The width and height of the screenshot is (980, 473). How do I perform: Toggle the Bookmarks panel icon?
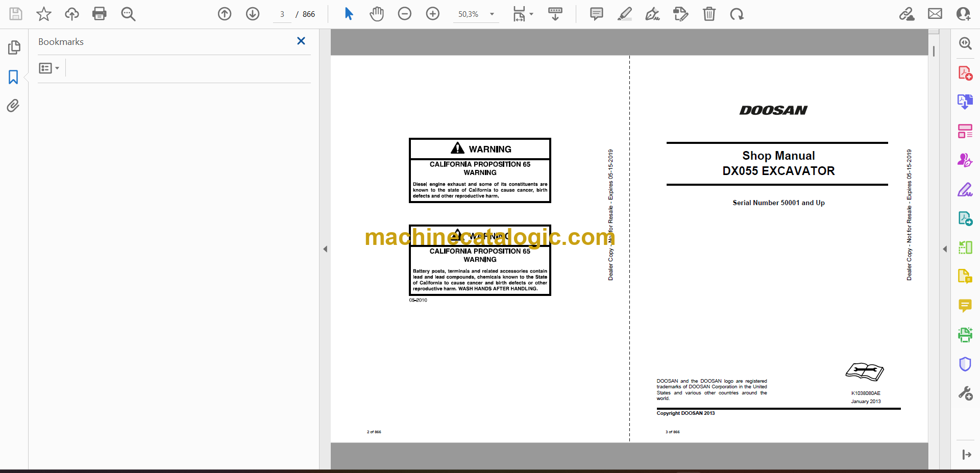pos(13,77)
